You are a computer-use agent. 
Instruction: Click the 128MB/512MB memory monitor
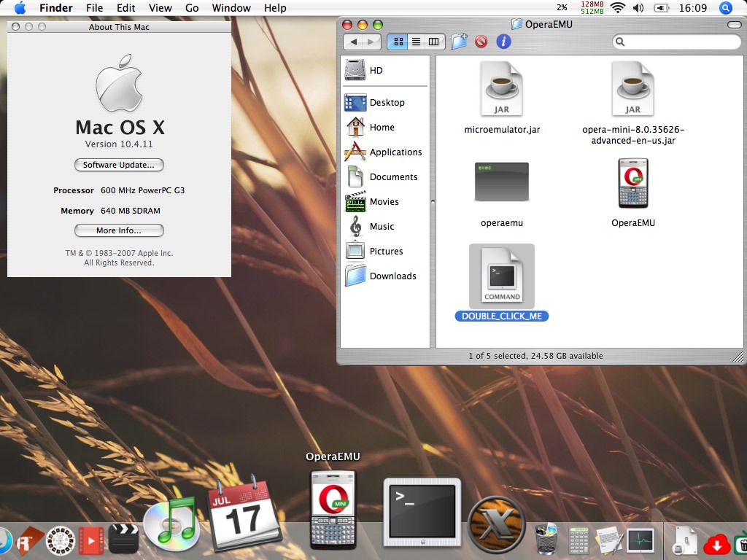pos(592,7)
